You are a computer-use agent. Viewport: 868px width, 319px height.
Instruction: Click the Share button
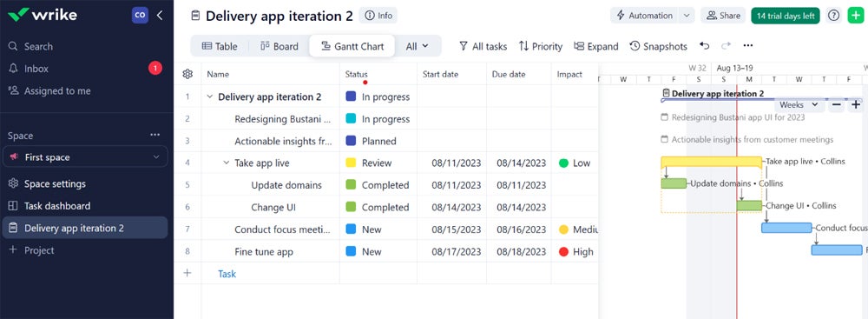click(723, 16)
